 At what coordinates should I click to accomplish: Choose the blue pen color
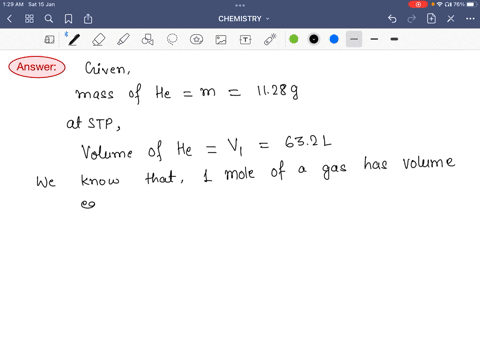pos(334,39)
